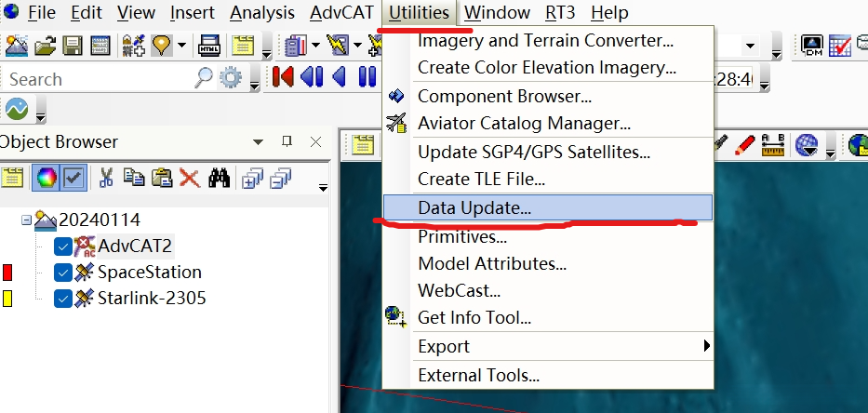This screenshot has height=413, width=868.
Task: Open place marker dropdown arrow
Action: pyautogui.click(x=181, y=46)
